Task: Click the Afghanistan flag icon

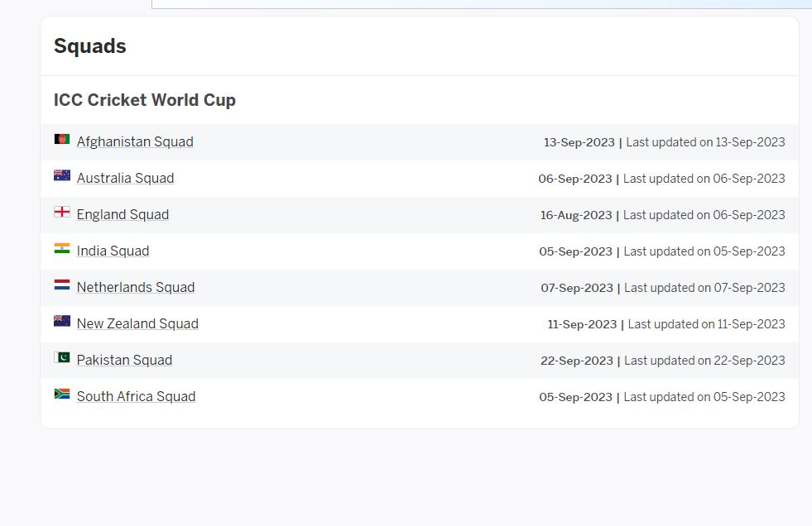Action: pyautogui.click(x=62, y=139)
